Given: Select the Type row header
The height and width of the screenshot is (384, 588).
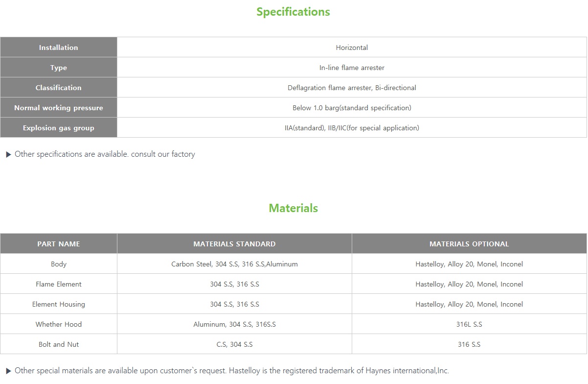Looking at the screenshot, I should (59, 68).
